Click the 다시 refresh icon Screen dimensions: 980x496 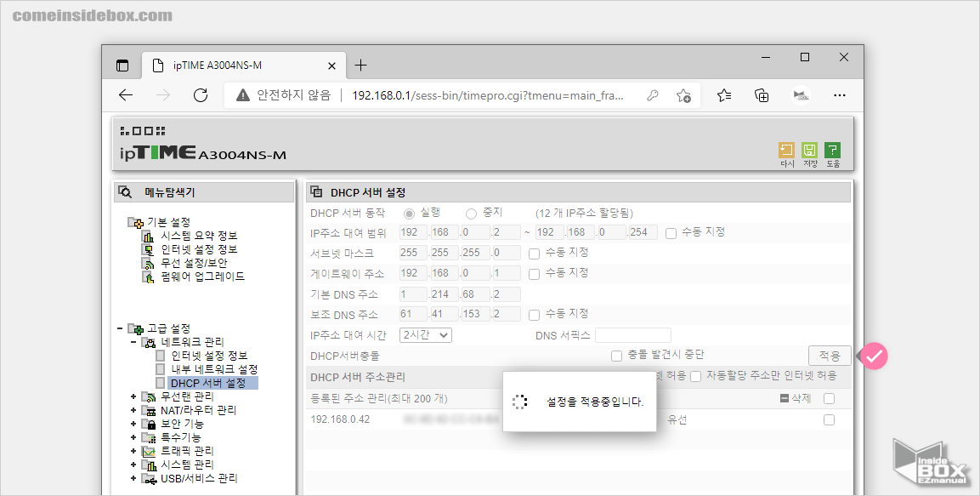[x=785, y=150]
